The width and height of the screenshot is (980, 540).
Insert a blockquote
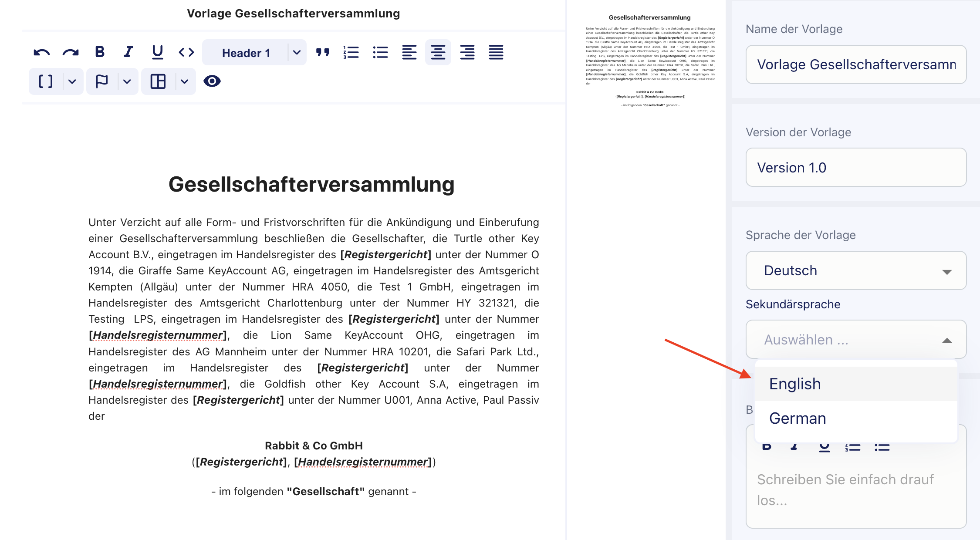pos(323,53)
